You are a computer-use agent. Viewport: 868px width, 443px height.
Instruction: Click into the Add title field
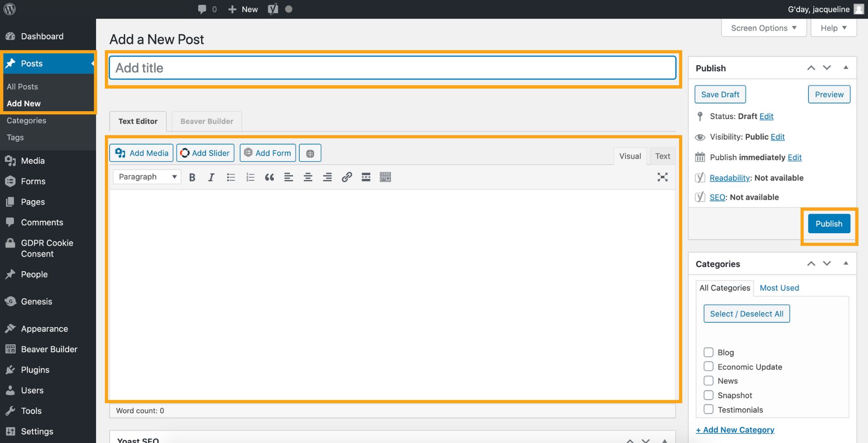click(392, 68)
